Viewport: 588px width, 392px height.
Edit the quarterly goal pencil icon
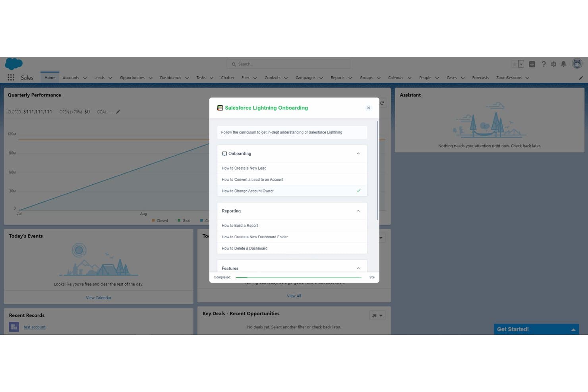(118, 112)
